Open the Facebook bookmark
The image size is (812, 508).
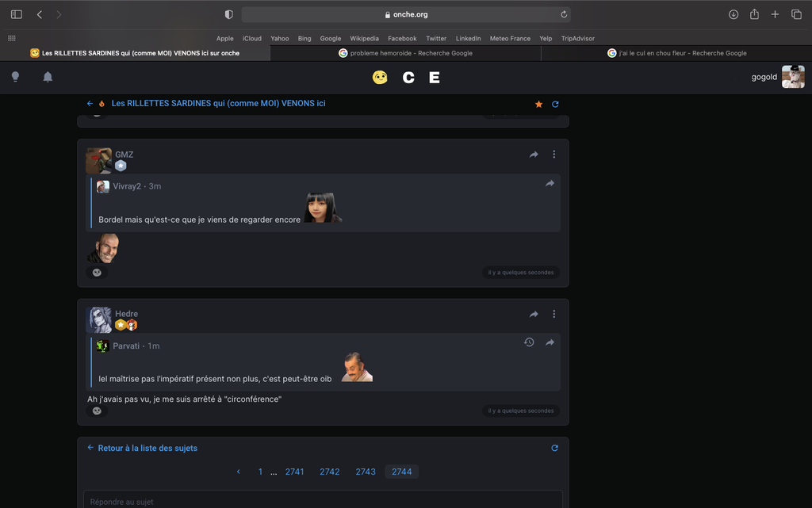402,38
